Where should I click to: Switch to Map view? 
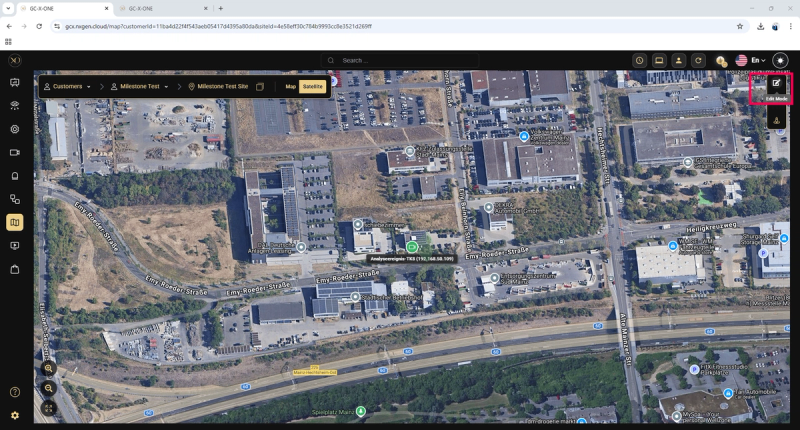[290, 87]
